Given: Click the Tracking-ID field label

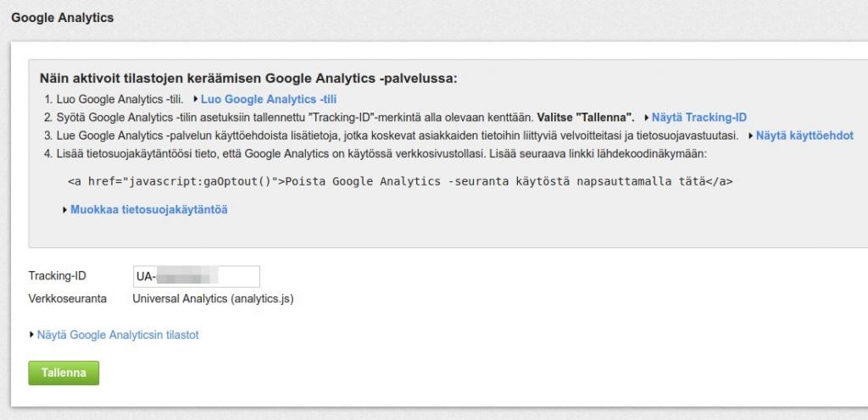Looking at the screenshot, I should click(x=58, y=276).
